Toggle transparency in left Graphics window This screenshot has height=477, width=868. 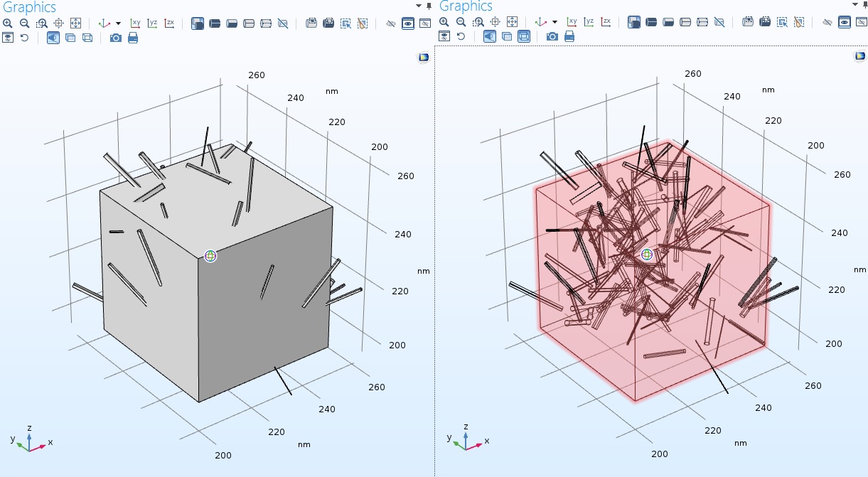(70, 38)
